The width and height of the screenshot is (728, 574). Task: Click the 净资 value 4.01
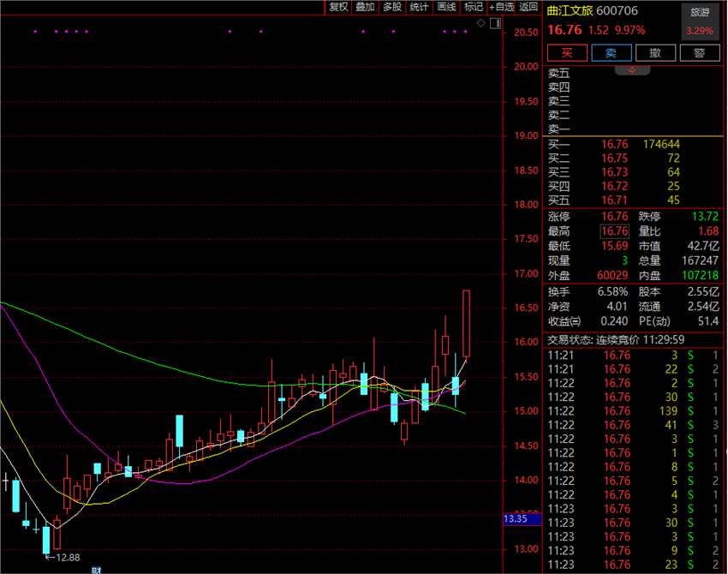[x=617, y=307]
